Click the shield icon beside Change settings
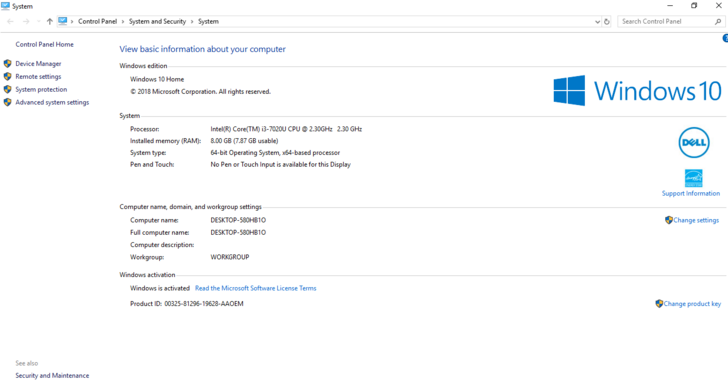This screenshot has width=728, height=389. tap(669, 220)
